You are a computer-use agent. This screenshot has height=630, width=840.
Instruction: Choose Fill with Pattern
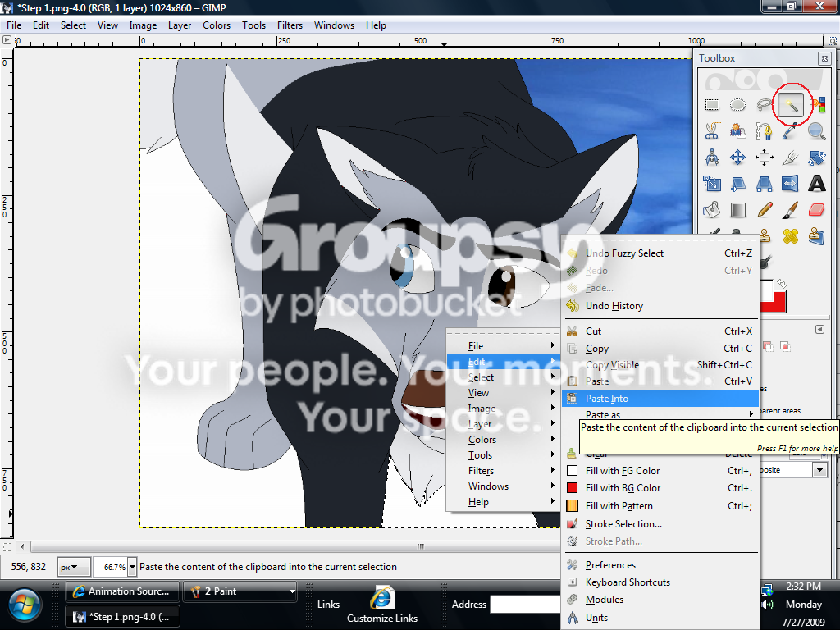(660, 505)
